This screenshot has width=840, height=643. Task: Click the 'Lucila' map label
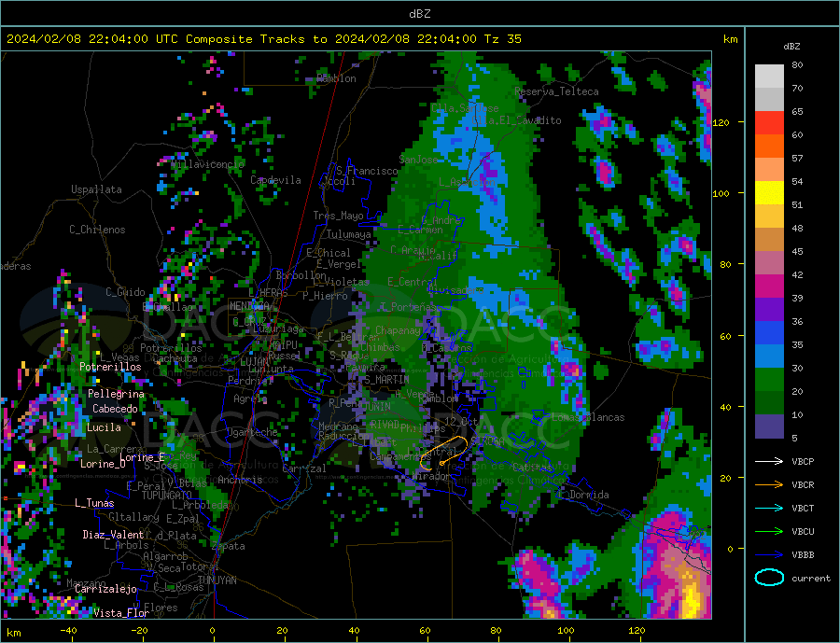click(104, 427)
